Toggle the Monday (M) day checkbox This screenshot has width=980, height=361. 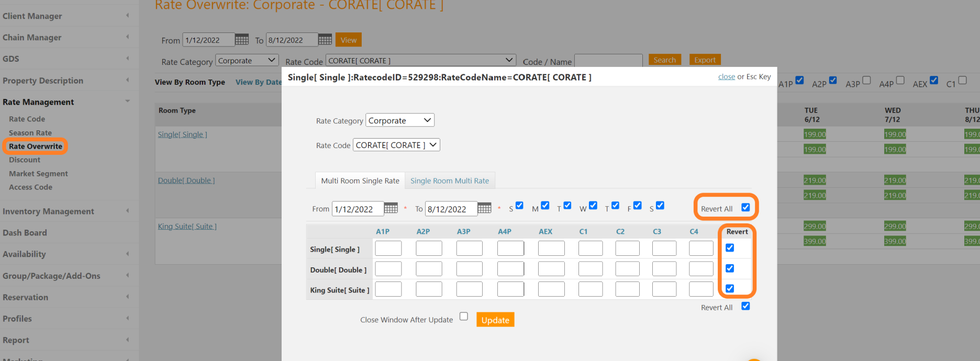[x=545, y=206]
